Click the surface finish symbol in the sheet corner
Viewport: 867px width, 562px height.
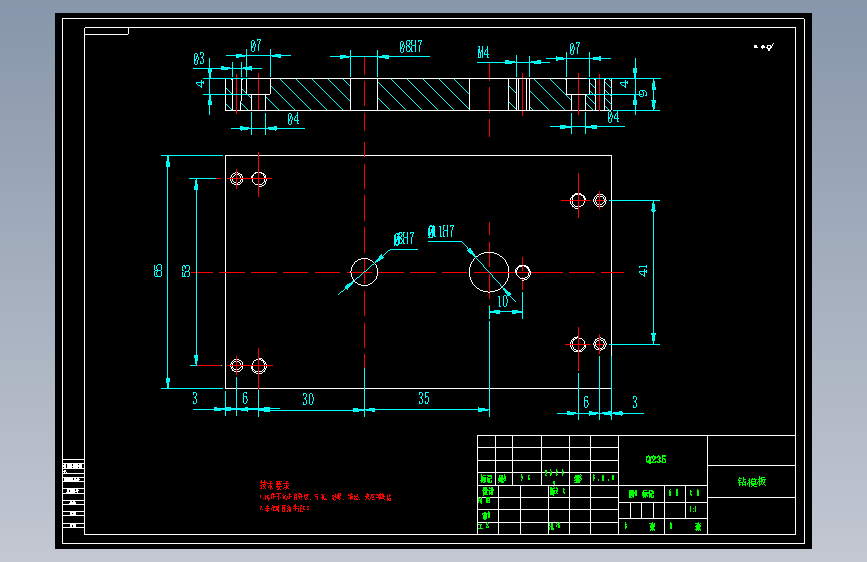(x=764, y=47)
